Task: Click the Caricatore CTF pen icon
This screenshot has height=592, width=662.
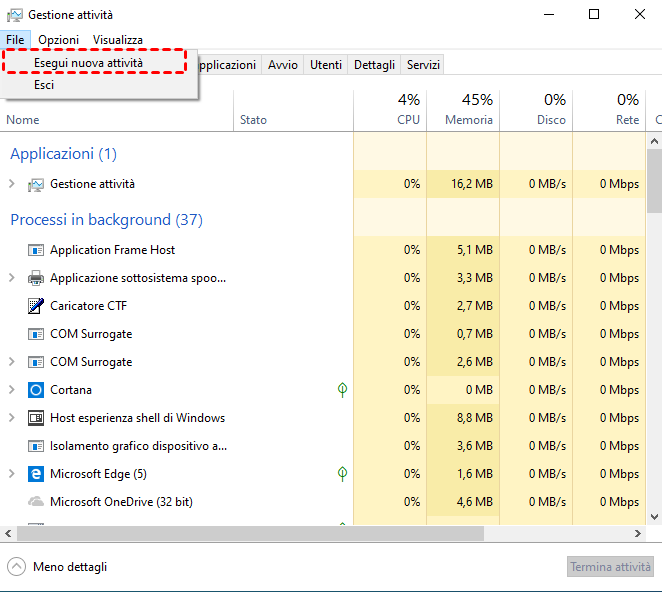Action: pyautogui.click(x=36, y=306)
